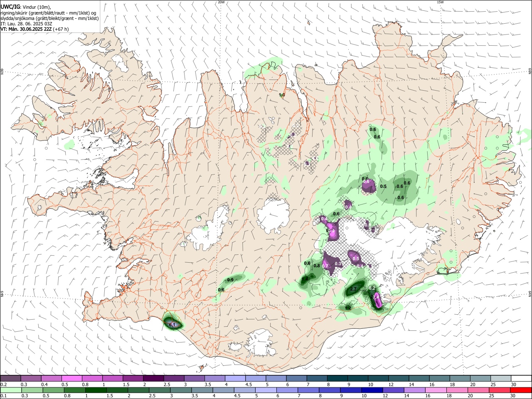Pick the upper-row dark teal swatch between 8 and 9
Screen dimensions: 532x399
(337, 378)
